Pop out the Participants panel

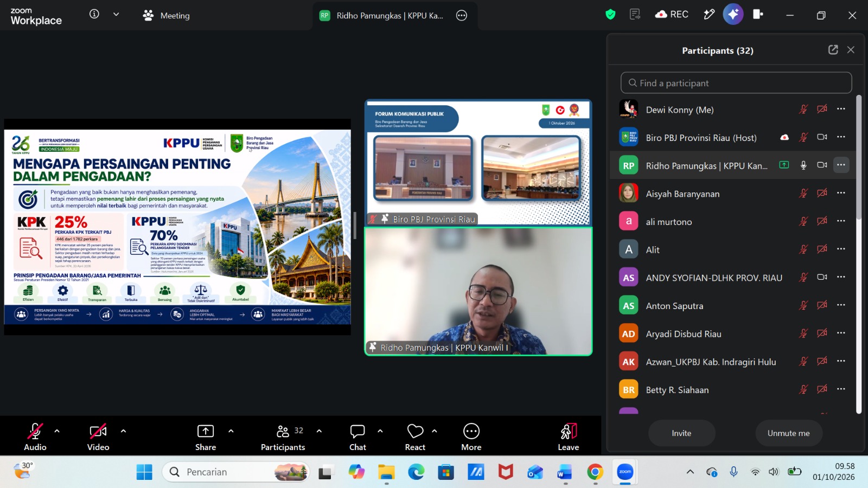pyautogui.click(x=833, y=50)
